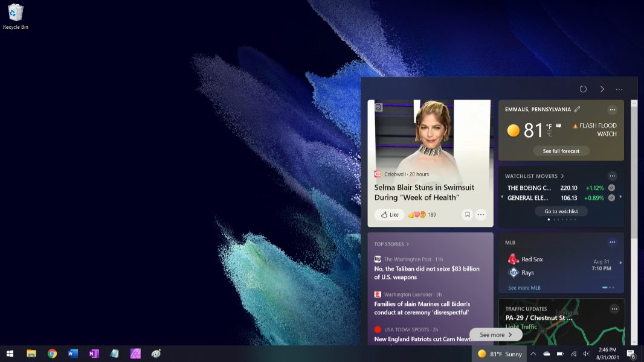This screenshot has width=644, height=362.
Task: Toggle the General Electric watchlist checkmark
Action: pos(611,198)
